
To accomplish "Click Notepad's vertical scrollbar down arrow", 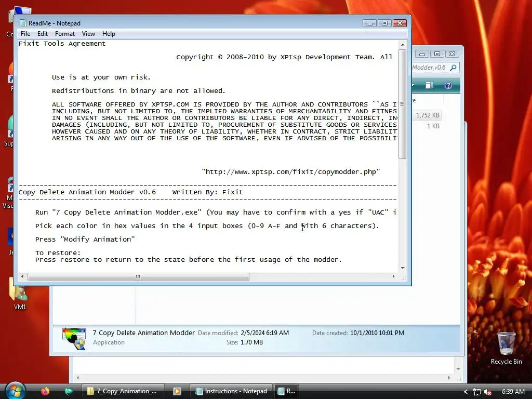I will pyautogui.click(x=403, y=268).
